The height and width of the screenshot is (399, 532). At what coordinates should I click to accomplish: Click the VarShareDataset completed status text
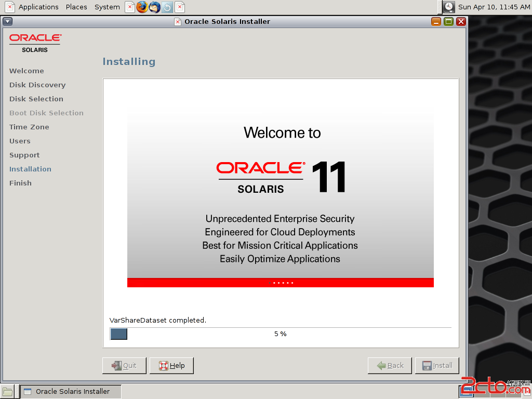158,320
